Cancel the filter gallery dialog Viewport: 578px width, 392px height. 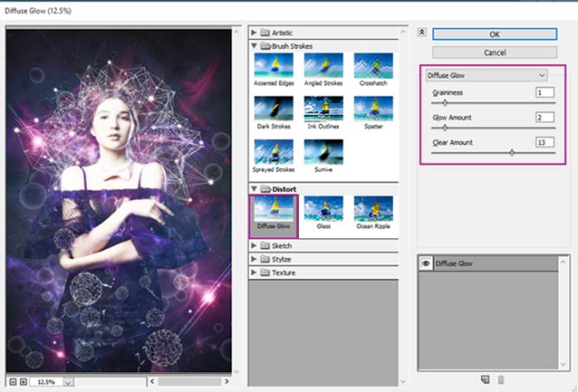tap(494, 52)
